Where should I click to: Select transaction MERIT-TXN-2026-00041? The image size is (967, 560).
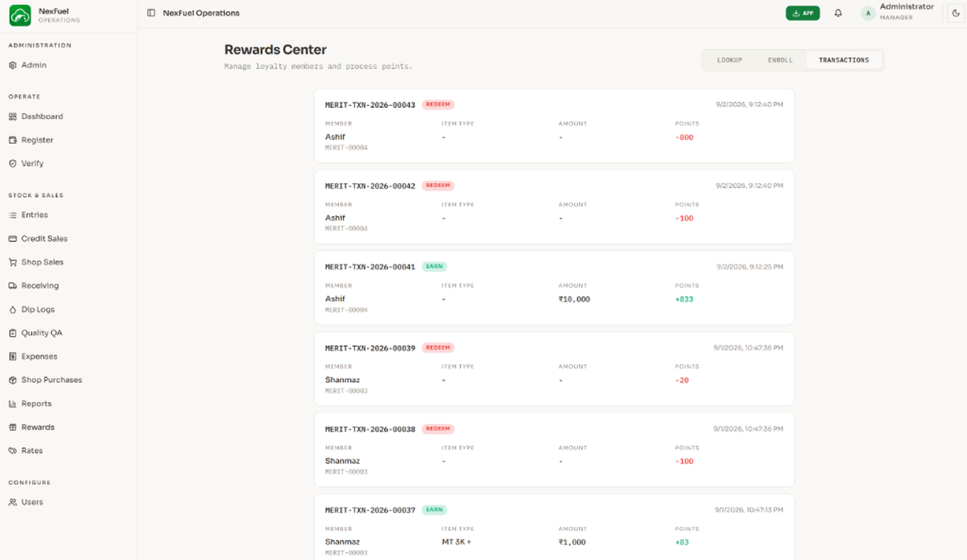(x=554, y=288)
